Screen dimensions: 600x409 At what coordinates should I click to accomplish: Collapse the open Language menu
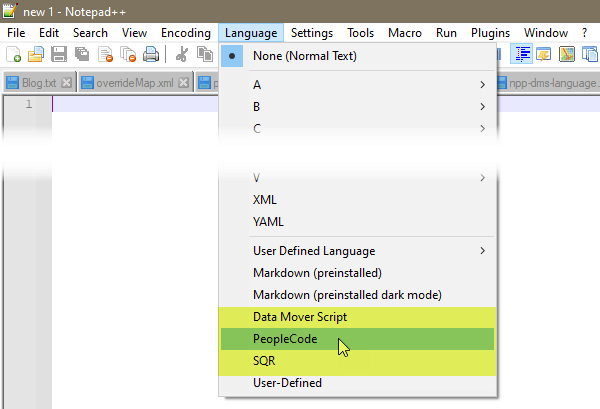[251, 33]
